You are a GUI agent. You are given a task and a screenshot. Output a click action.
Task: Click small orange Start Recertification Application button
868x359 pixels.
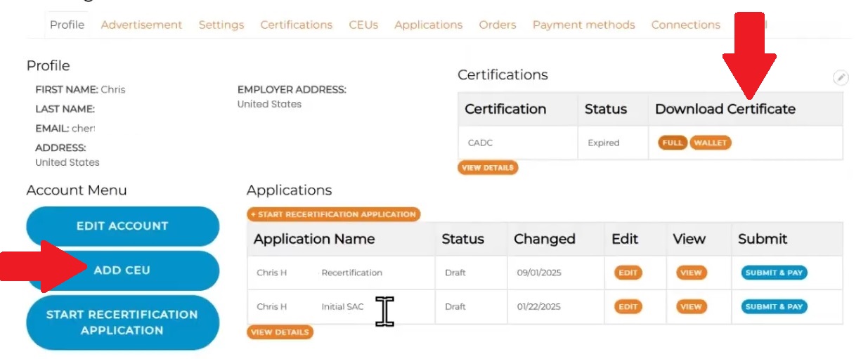[x=333, y=214]
